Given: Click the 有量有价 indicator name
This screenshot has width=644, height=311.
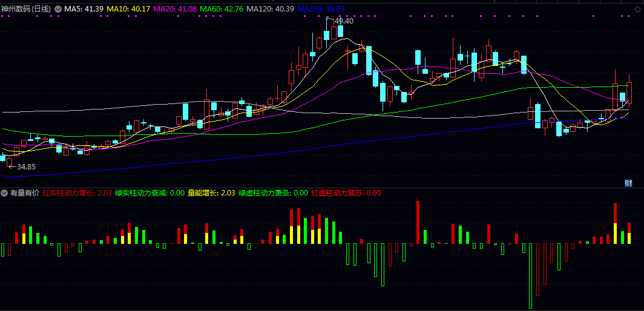Looking at the screenshot, I should pyautogui.click(x=24, y=192).
